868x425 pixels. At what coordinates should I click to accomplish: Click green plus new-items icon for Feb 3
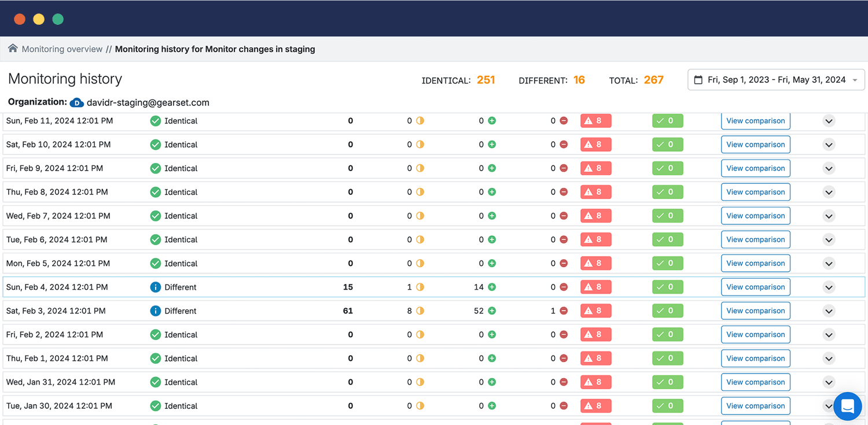click(492, 311)
